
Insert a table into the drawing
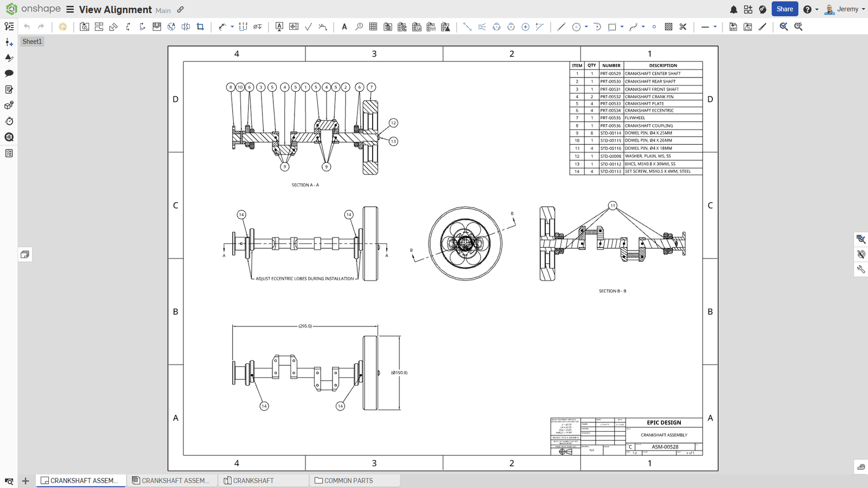(x=373, y=27)
